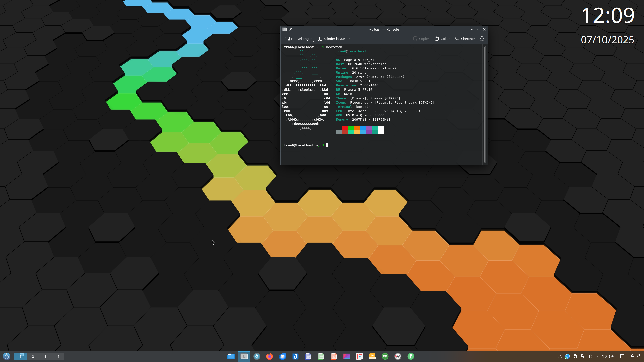Open the Joplin notes app icon
This screenshot has height=362, width=644.
point(295,356)
